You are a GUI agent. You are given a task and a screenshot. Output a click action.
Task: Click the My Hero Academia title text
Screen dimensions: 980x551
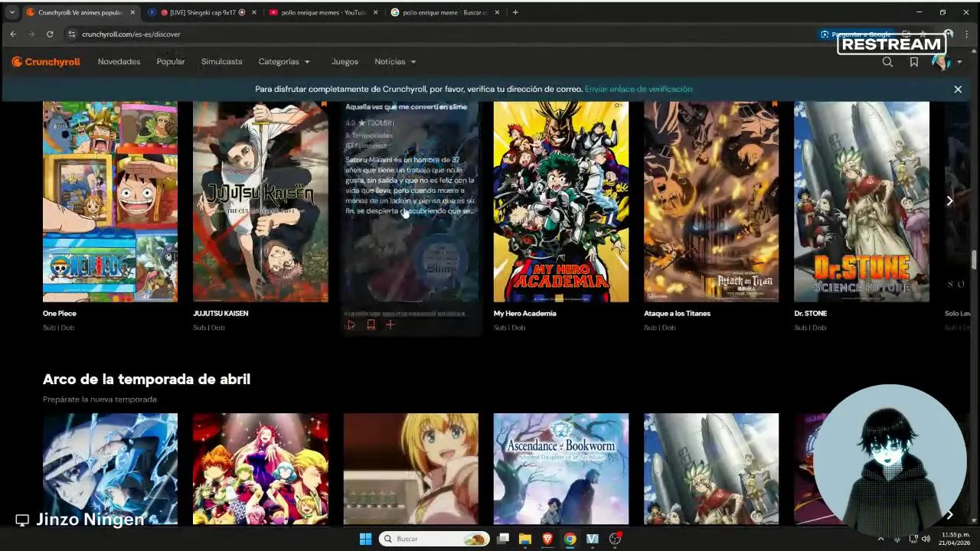[x=525, y=314]
